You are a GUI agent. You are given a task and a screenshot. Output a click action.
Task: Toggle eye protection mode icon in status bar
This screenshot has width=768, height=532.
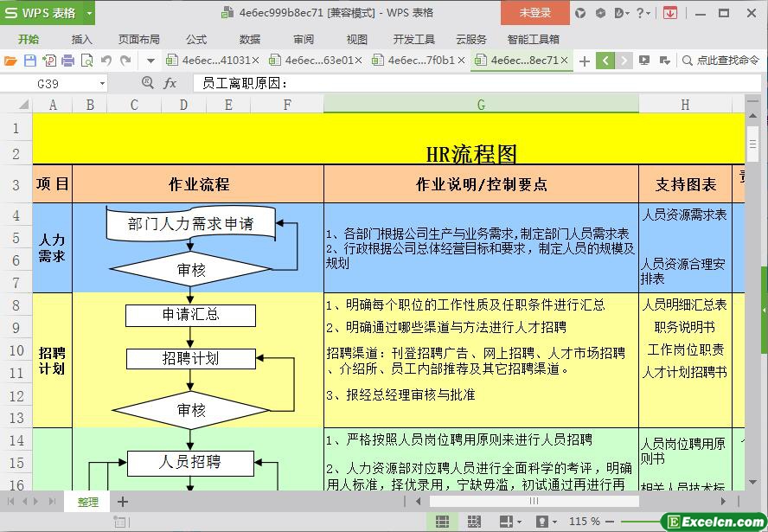pos(542,522)
